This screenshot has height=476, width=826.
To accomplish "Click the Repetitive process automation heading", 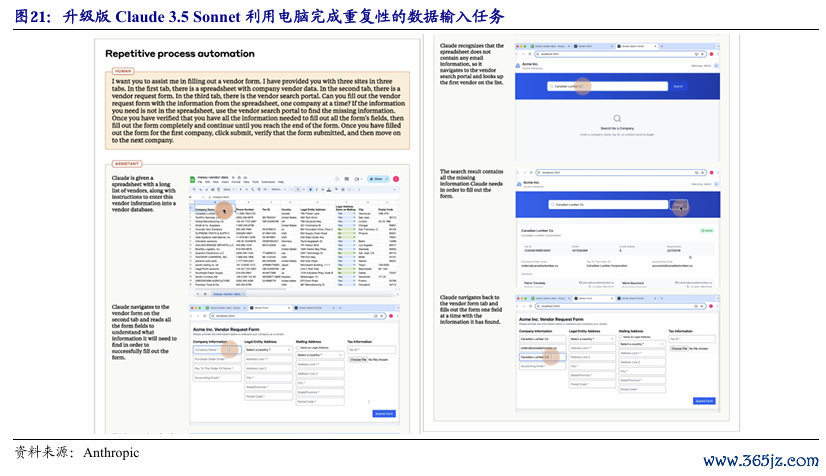I will click(180, 54).
